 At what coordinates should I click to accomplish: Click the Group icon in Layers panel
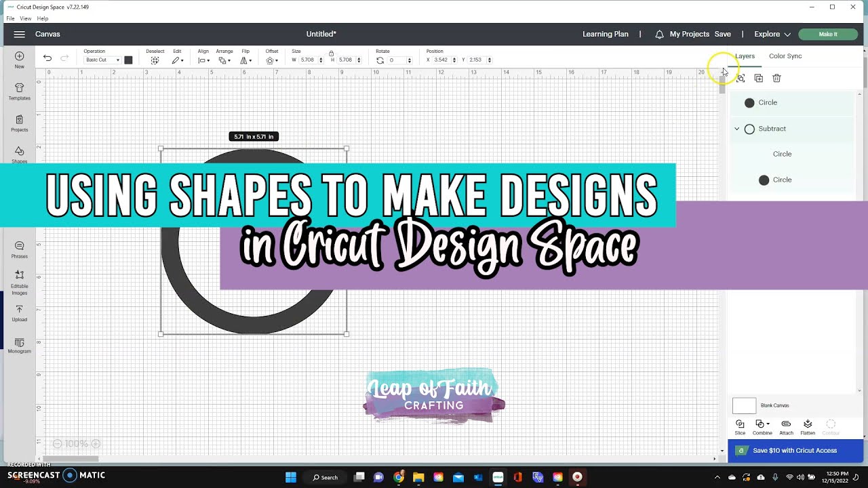point(741,79)
